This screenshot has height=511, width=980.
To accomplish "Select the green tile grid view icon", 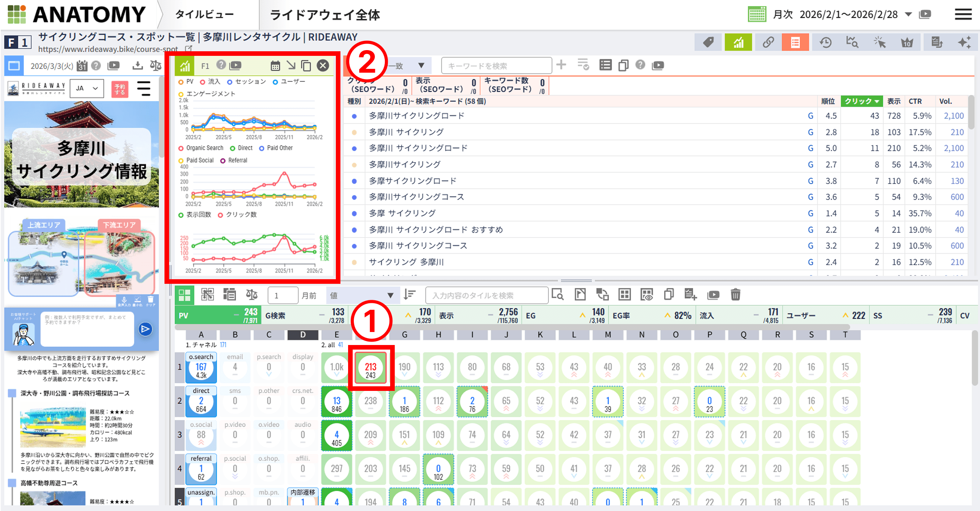I will tap(184, 295).
